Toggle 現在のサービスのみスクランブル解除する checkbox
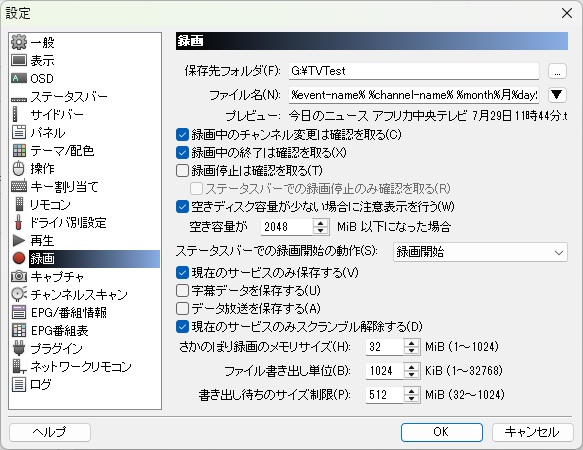Viewport: 583px width, 450px height. click(182, 327)
